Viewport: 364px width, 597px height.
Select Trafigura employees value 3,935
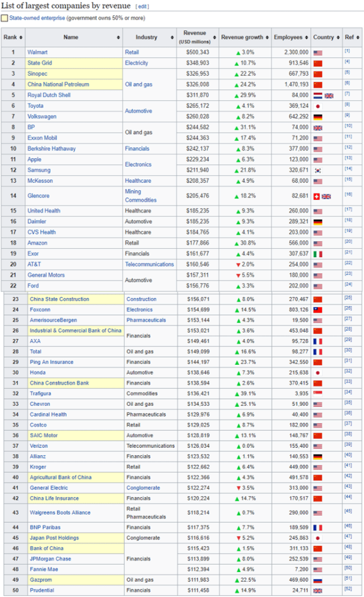point(301,394)
